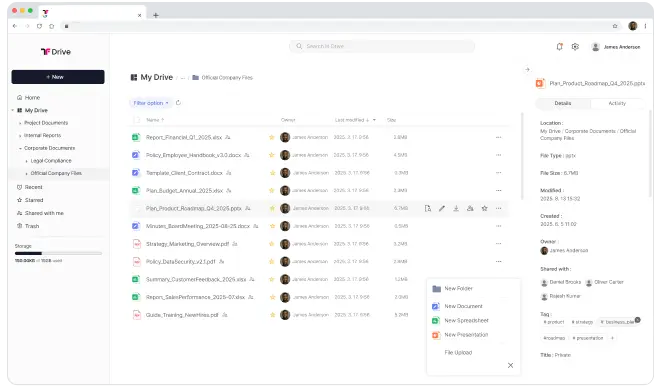The image size is (662, 388).
Task: Add a new tag with the plus icon
Action: coord(612,338)
